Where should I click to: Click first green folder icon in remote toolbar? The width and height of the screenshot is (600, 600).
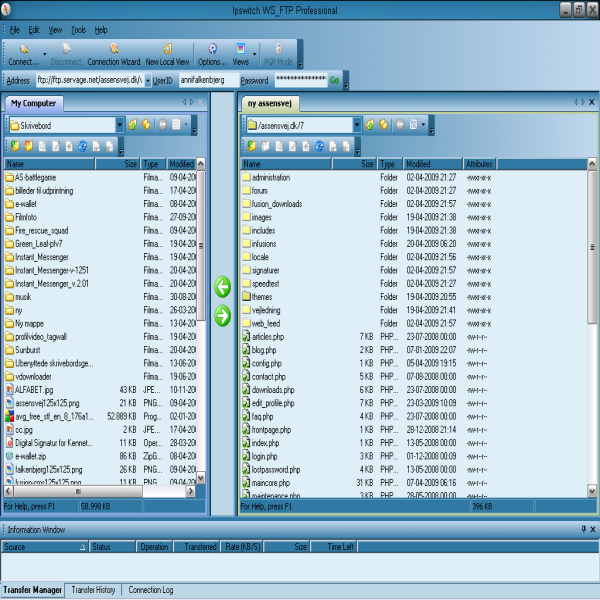tap(252, 146)
